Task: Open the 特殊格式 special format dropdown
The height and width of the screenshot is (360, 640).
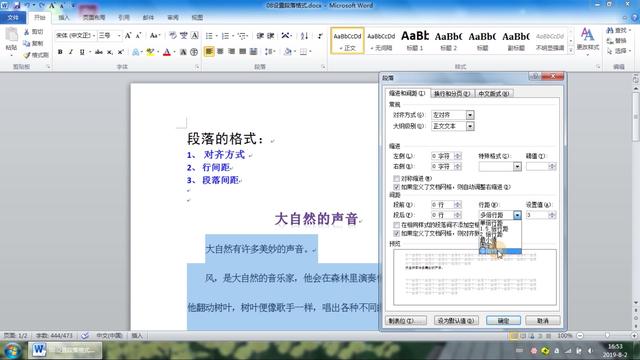Action: (x=517, y=167)
